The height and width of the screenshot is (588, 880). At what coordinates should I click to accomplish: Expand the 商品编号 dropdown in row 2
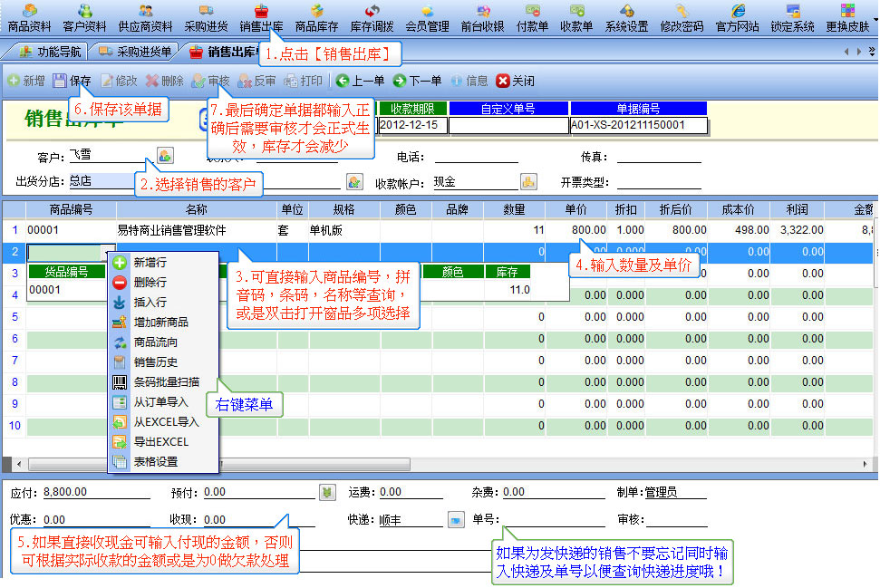pyautogui.click(x=110, y=252)
